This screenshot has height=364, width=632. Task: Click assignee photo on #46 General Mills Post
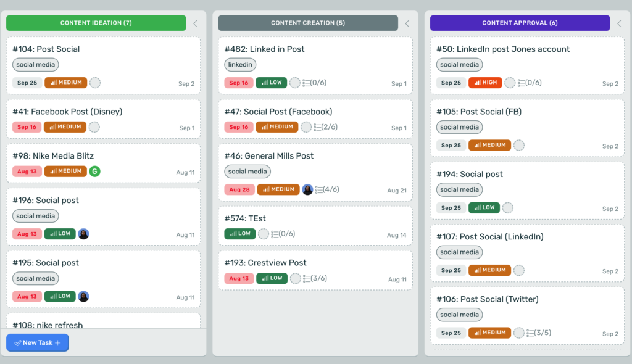point(307,189)
